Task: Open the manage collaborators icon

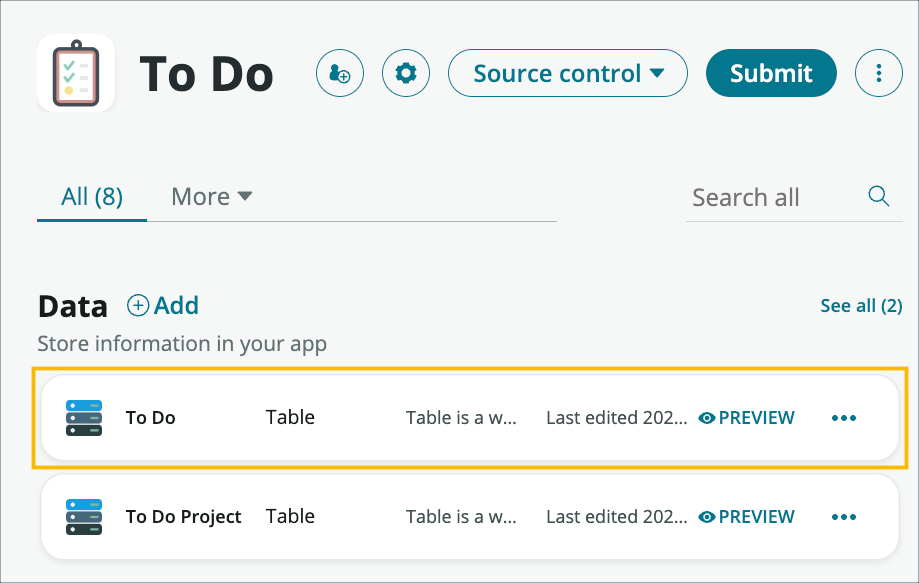Action: 339,73
